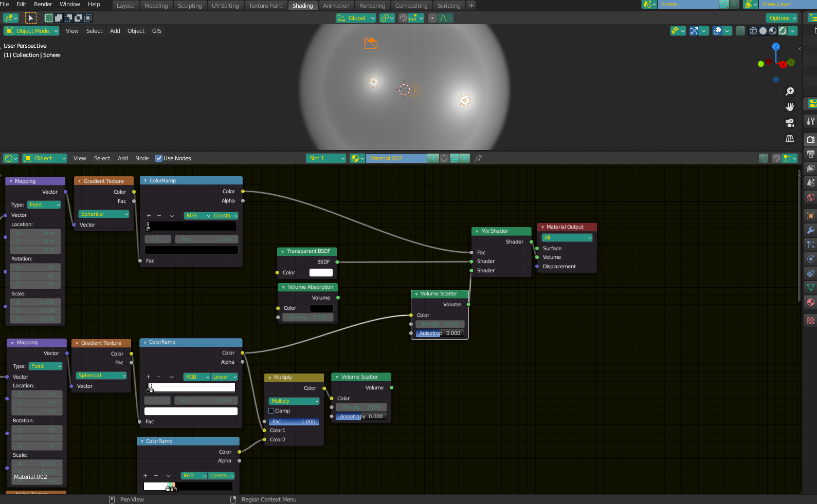Switch to the Modeling workspace tab
Image resolution: width=817 pixels, height=504 pixels.
click(x=156, y=6)
